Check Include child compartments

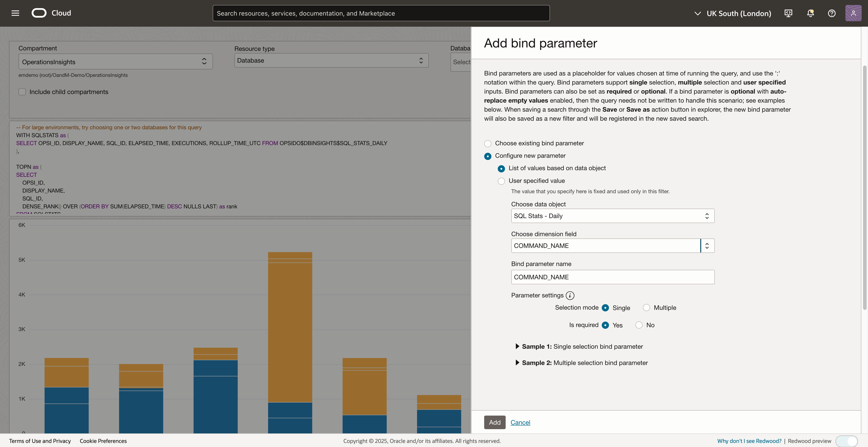22,92
